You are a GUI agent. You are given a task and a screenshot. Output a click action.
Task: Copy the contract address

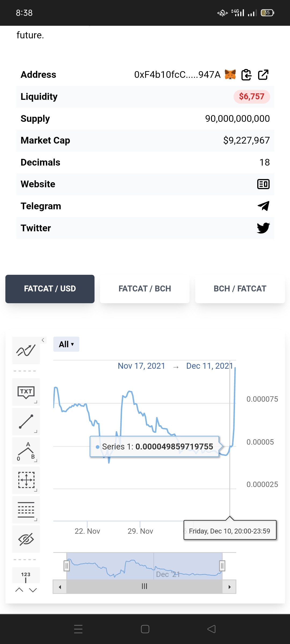[x=247, y=75]
